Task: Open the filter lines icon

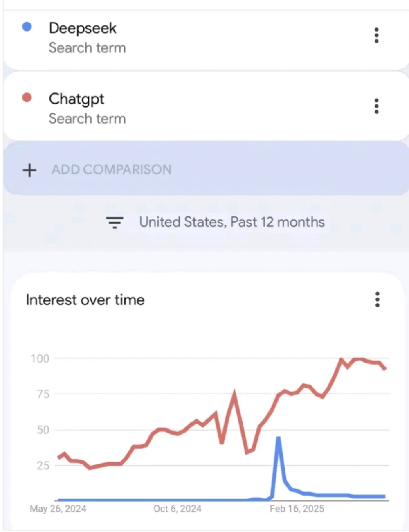Action: coord(115,222)
